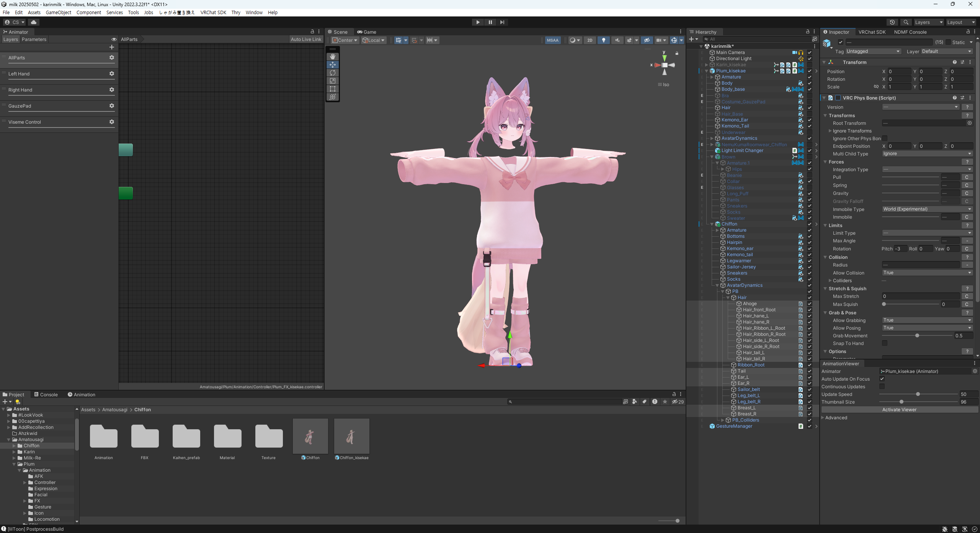Toggle 2D scene view mode

tap(590, 40)
